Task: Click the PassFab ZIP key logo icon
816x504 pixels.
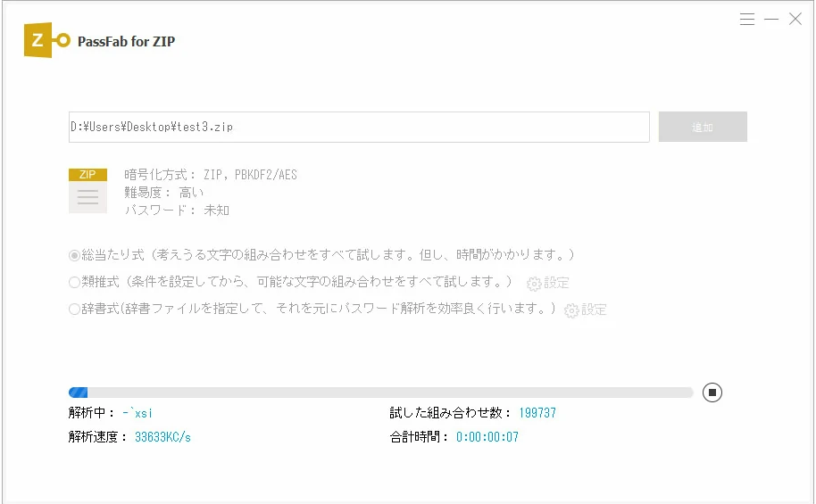Action: [x=46, y=40]
